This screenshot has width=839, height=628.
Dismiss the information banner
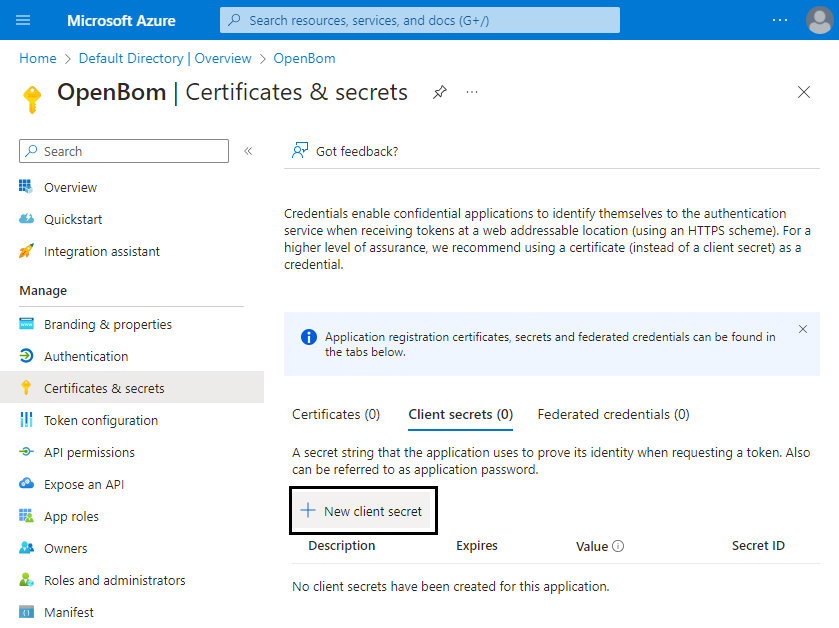pyautogui.click(x=803, y=329)
